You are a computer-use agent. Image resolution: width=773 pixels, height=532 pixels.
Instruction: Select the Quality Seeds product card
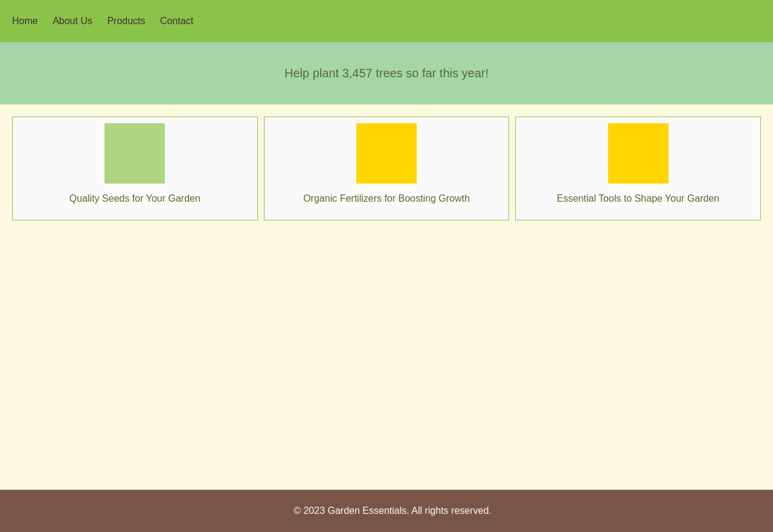[135, 168]
